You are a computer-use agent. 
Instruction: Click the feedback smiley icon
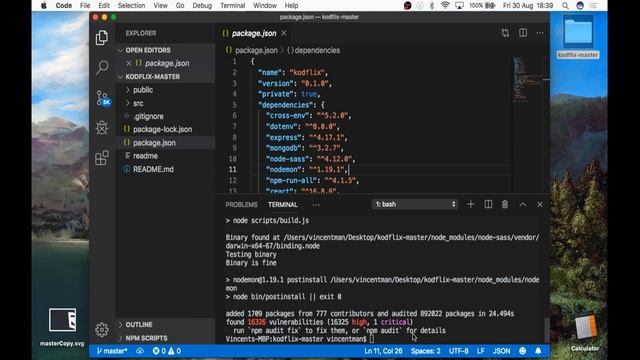[522, 351]
